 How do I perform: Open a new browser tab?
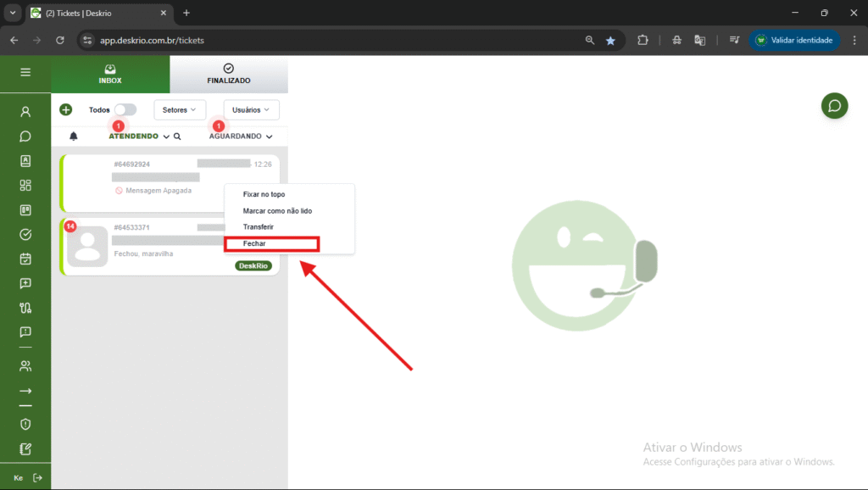click(186, 13)
